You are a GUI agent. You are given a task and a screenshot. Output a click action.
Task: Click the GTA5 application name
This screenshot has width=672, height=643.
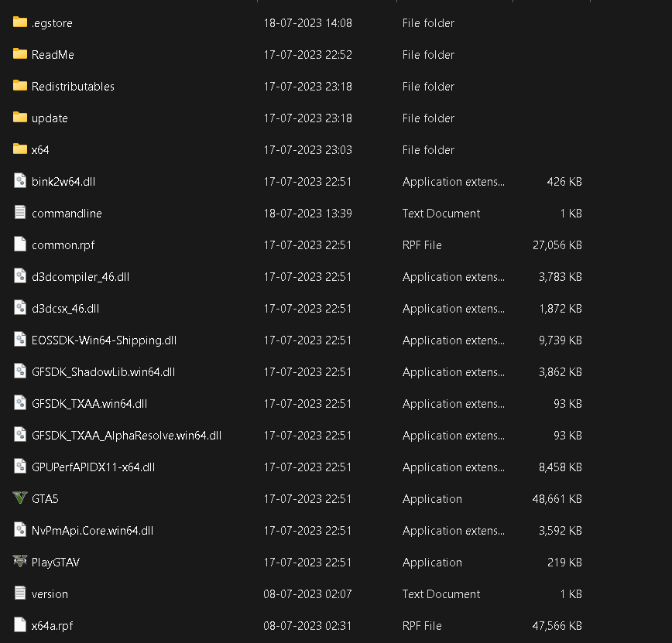click(x=45, y=498)
